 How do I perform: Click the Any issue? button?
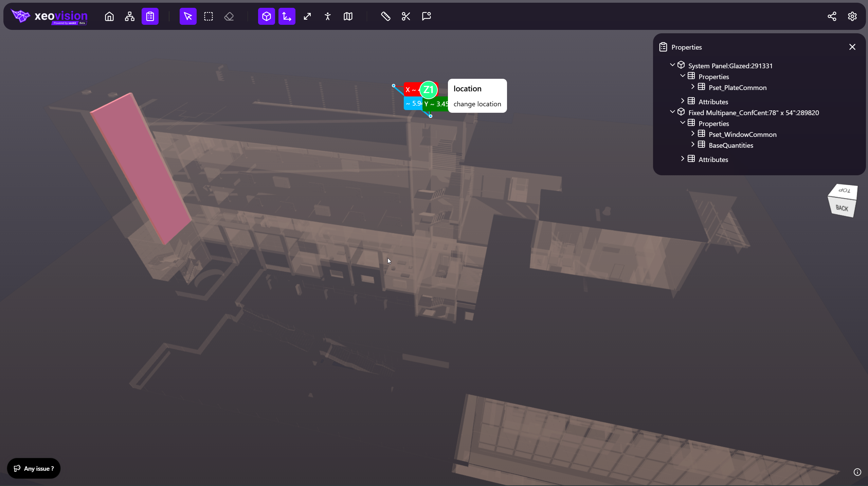pos(34,468)
